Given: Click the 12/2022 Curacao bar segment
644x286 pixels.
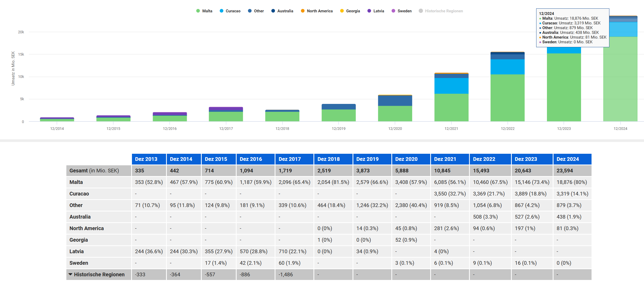Looking at the screenshot, I should pos(507,67).
